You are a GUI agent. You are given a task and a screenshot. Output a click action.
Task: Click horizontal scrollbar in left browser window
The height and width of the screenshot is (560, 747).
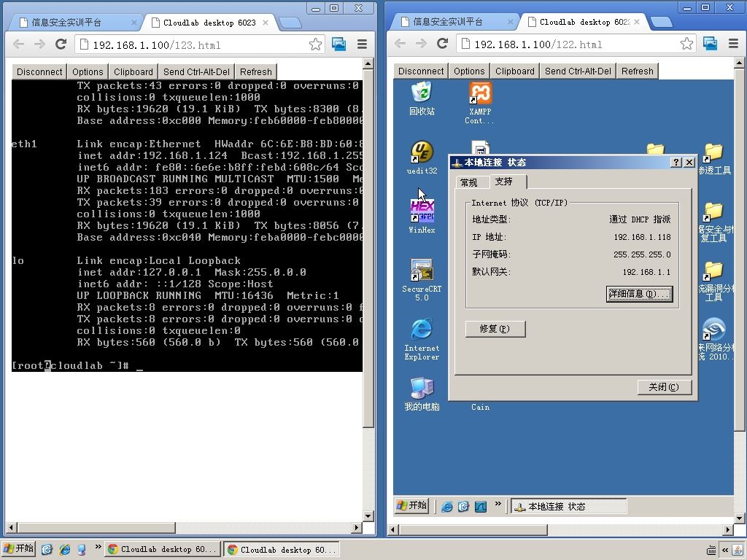tap(96, 528)
